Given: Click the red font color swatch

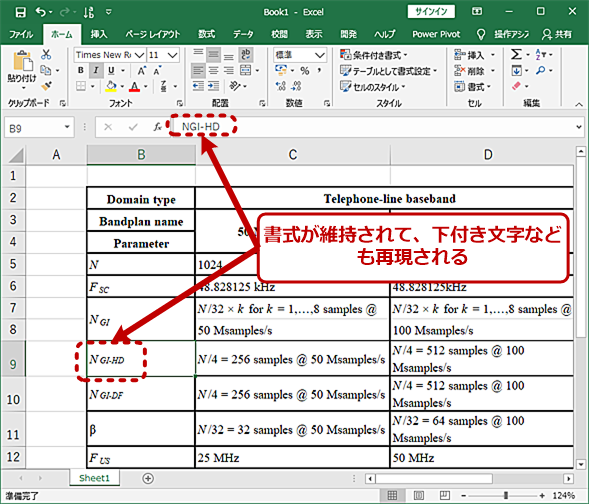Looking at the screenshot, I should tap(134, 87).
